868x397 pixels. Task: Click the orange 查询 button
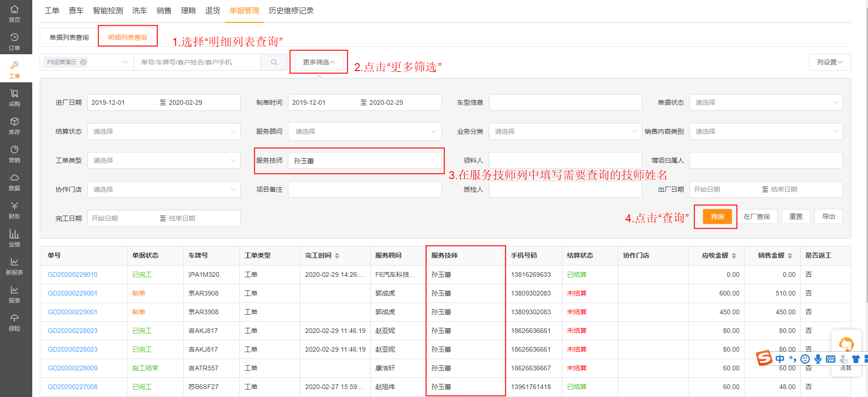717,217
